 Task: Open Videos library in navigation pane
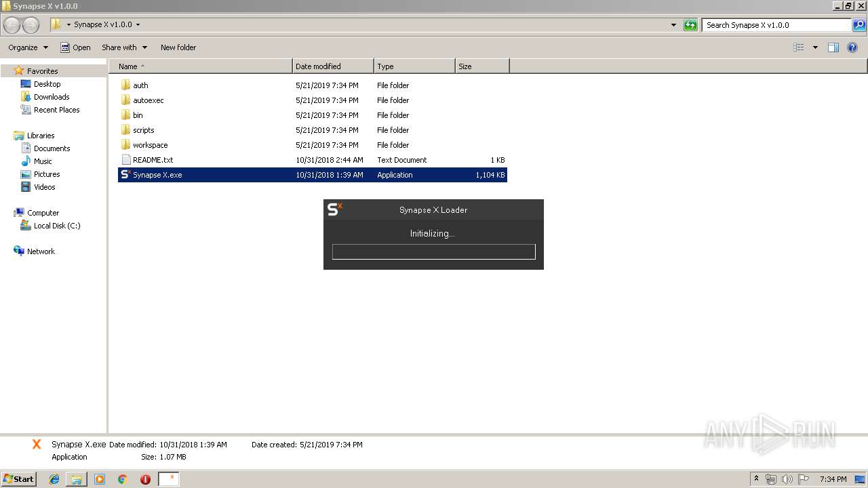click(x=44, y=187)
